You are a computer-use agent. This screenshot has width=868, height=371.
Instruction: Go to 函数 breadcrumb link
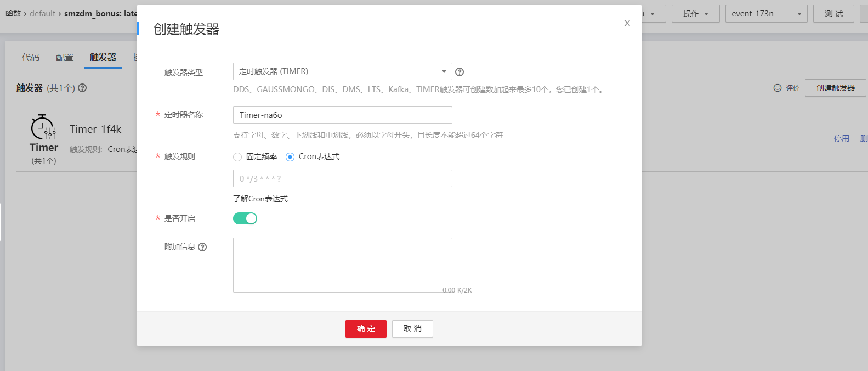pos(13,13)
